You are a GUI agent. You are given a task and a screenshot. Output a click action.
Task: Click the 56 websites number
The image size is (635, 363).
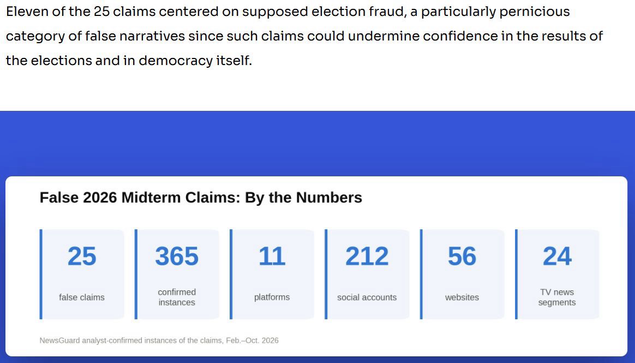pyautogui.click(x=462, y=256)
